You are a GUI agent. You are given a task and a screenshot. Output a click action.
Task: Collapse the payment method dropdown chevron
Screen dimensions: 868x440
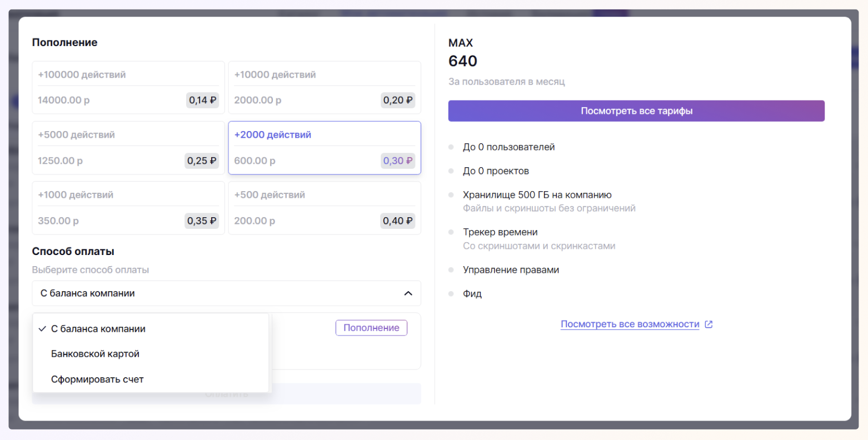(408, 293)
